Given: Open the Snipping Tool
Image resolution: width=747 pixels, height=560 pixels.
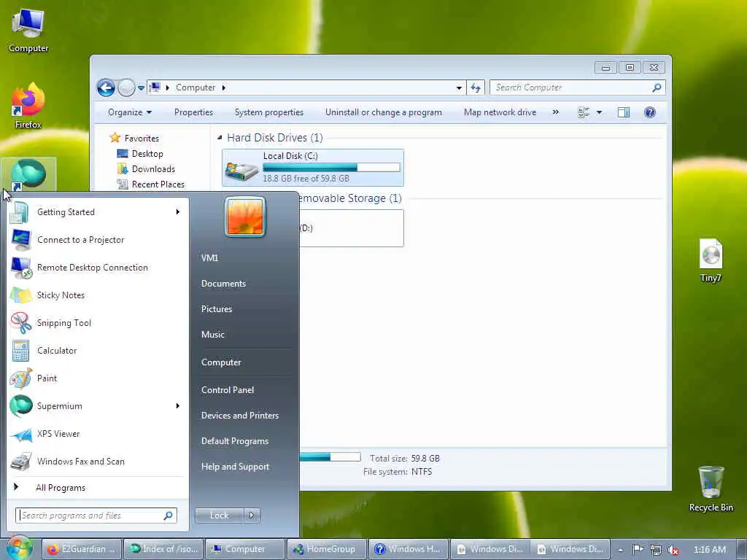Looking at the screenshot, I should [98, 322].
